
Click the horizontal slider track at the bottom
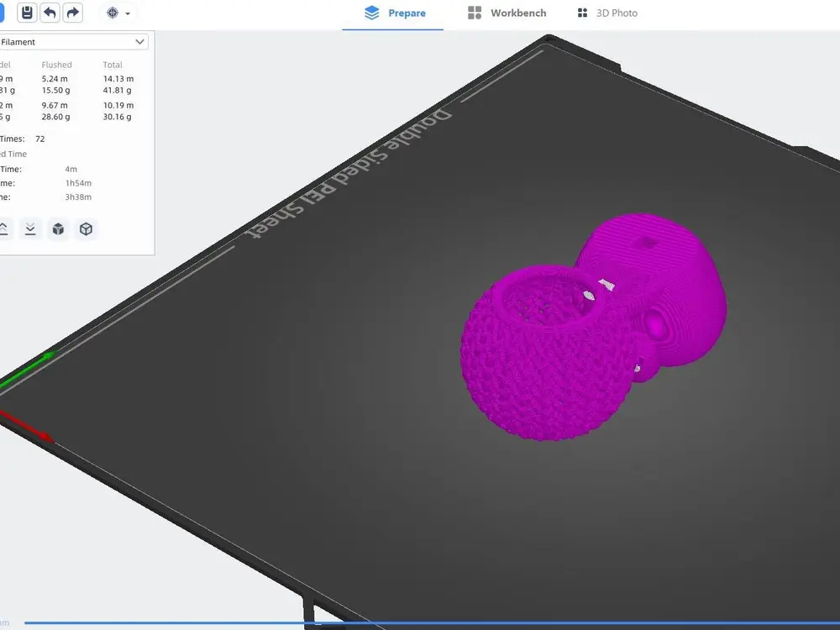click(x=432, y=623)
